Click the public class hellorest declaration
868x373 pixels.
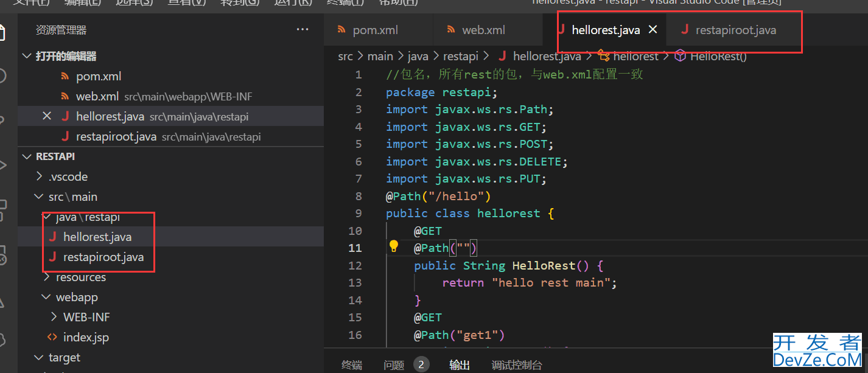[x=470, y=213]
